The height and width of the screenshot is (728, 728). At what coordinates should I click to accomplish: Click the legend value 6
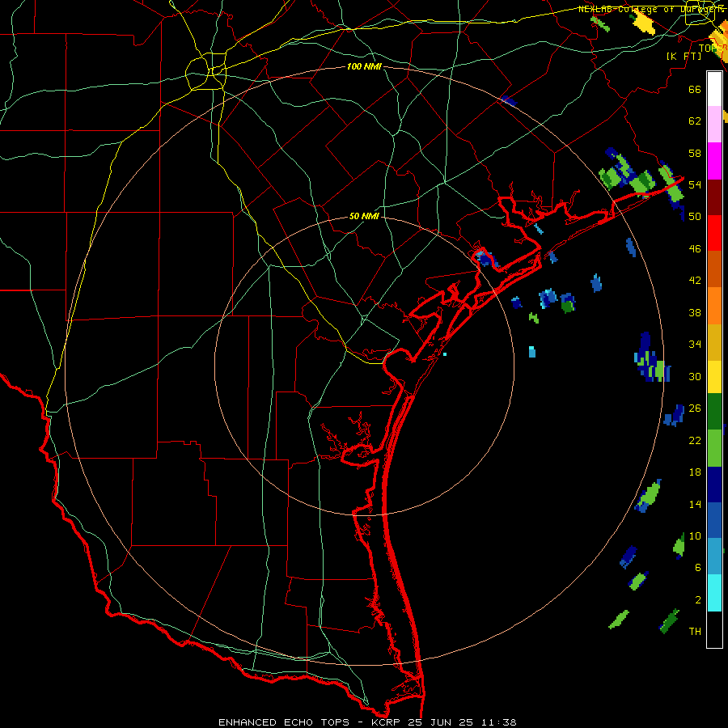click(x=698, y=568)
